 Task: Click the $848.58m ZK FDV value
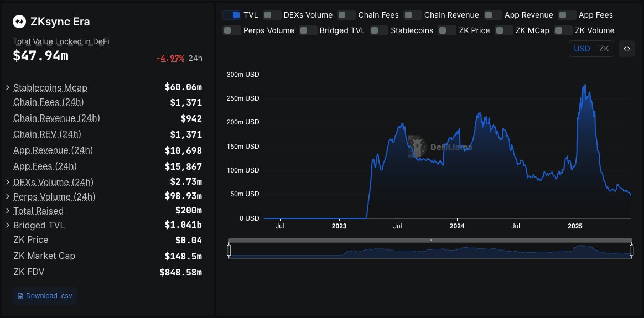[181, 272]
